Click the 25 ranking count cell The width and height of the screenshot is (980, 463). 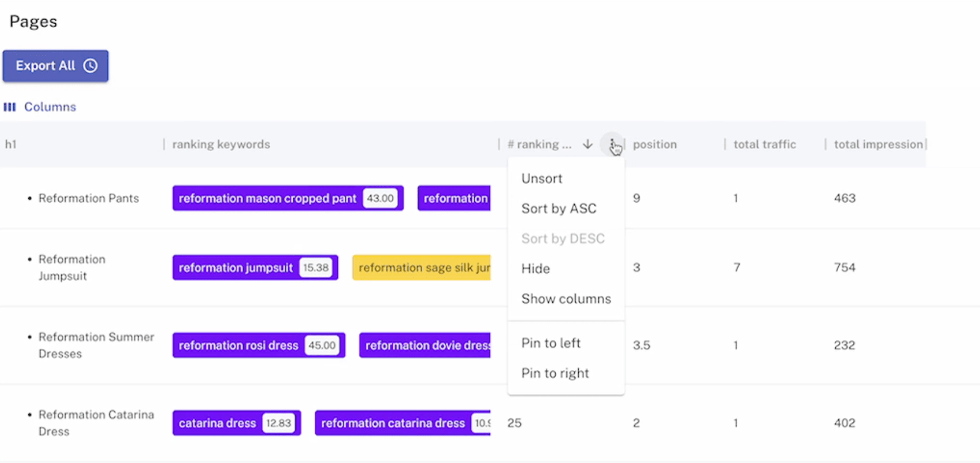pos(514,423)
